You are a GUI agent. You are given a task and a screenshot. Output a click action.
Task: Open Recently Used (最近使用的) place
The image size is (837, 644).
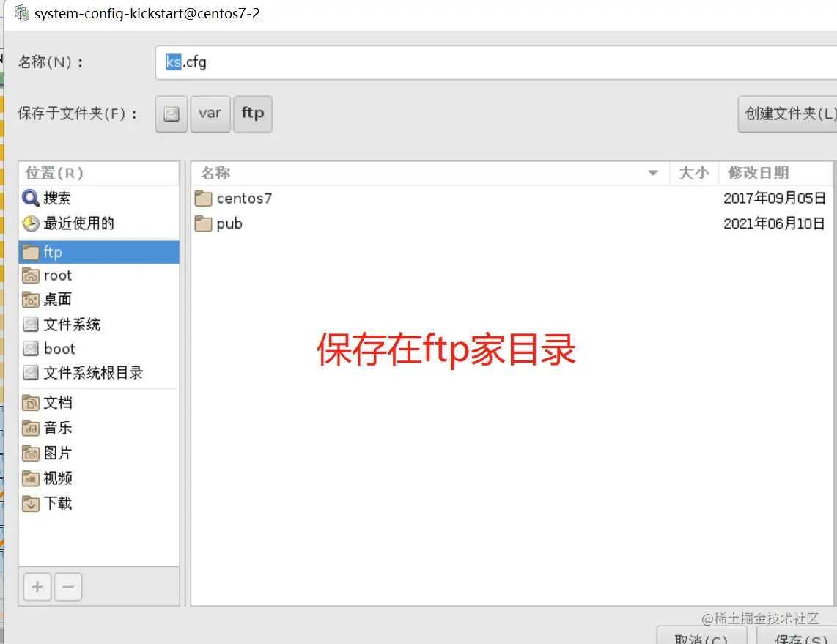99,223
